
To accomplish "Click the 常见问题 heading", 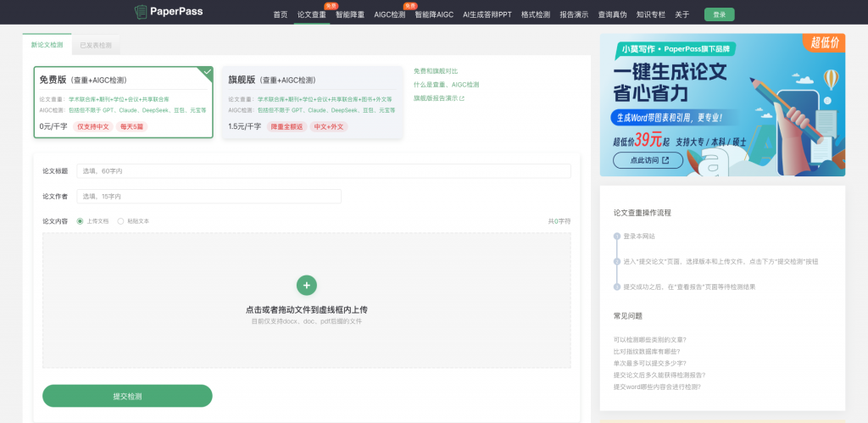I will (x=628, y=316).
